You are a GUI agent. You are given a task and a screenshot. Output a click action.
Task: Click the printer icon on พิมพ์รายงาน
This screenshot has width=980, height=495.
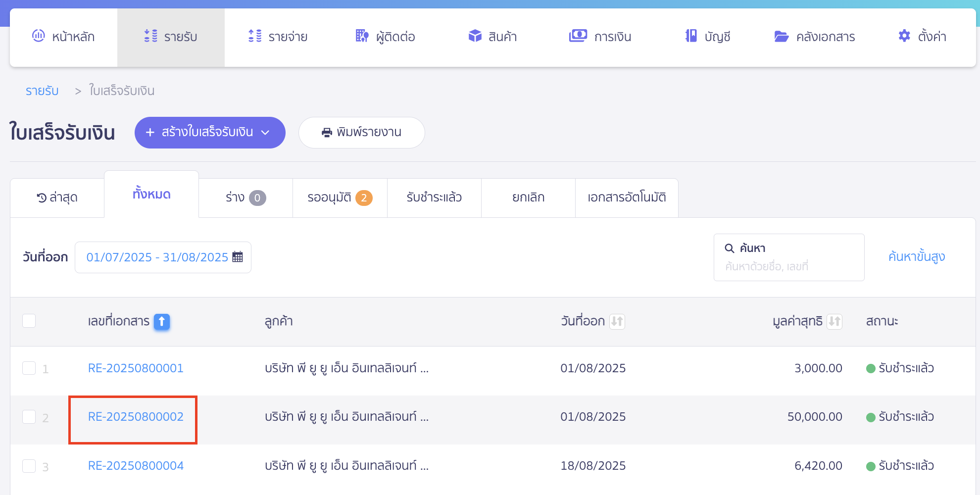(326, 132)
